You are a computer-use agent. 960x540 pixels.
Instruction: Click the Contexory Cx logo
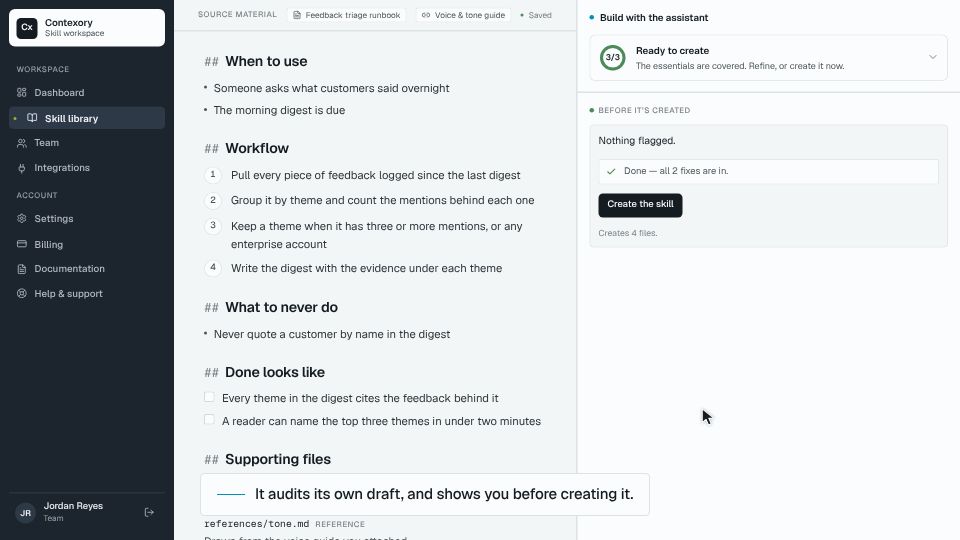coord(27,28)
